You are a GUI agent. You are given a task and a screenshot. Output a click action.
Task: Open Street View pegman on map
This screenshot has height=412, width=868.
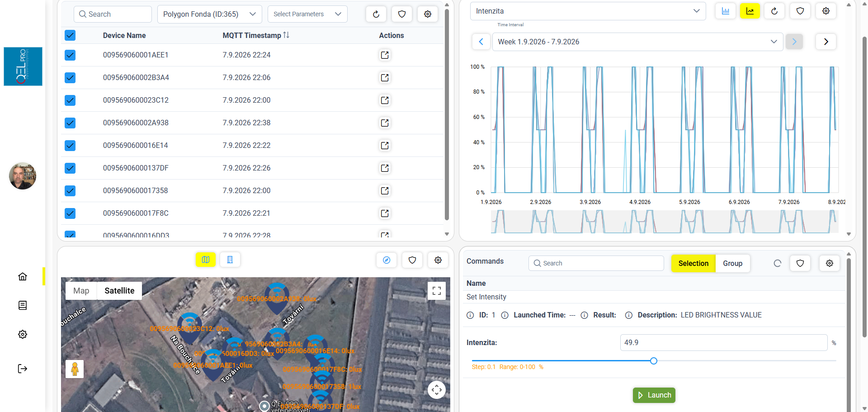[75, 369]
